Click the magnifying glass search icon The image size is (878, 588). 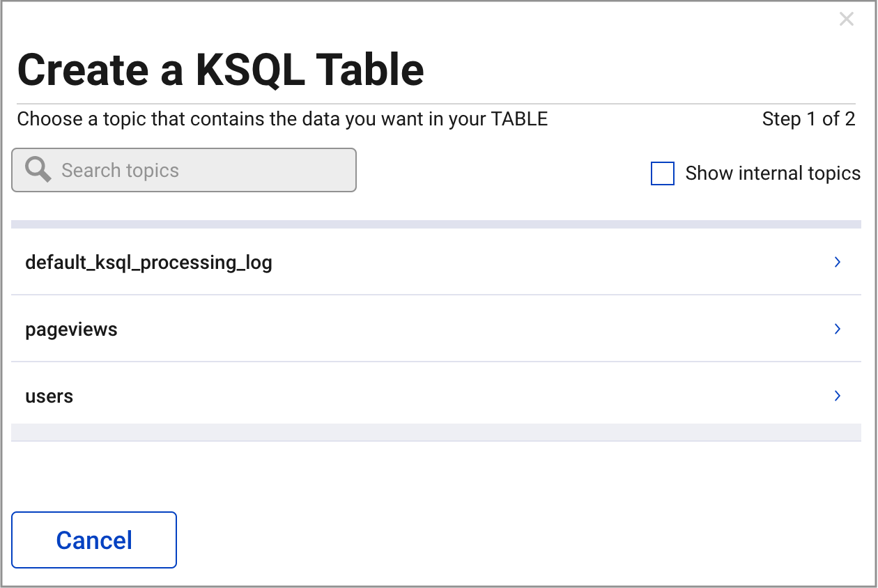click(x=36, y=169)
